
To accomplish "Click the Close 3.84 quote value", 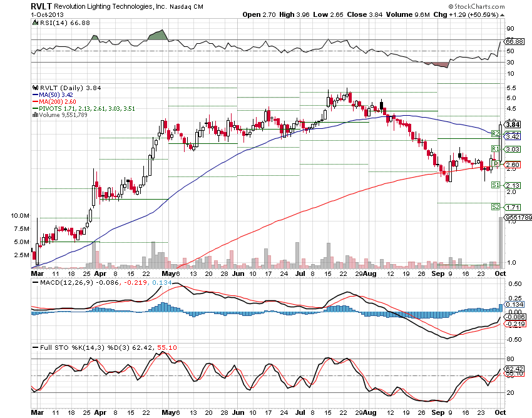I will coord(364,14).
